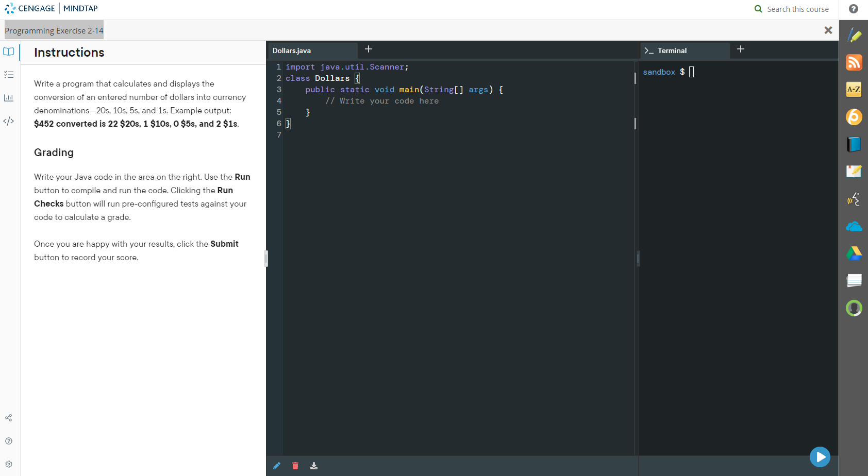The image size is (868, 476).
Task: Open Google Drive from the app dock
Action: tap(854, 253)
